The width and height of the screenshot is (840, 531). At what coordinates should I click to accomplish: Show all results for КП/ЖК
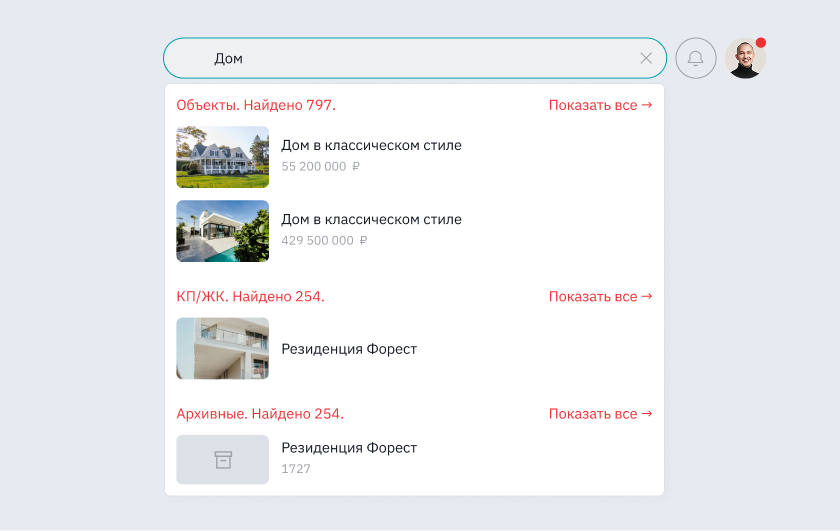600,297
